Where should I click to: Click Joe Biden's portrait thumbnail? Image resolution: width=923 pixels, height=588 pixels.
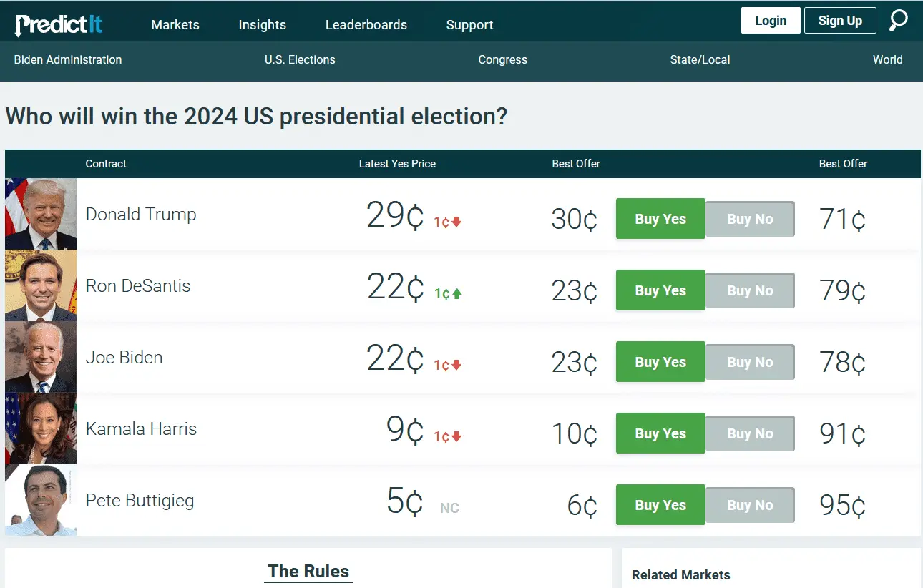(41, 357)
